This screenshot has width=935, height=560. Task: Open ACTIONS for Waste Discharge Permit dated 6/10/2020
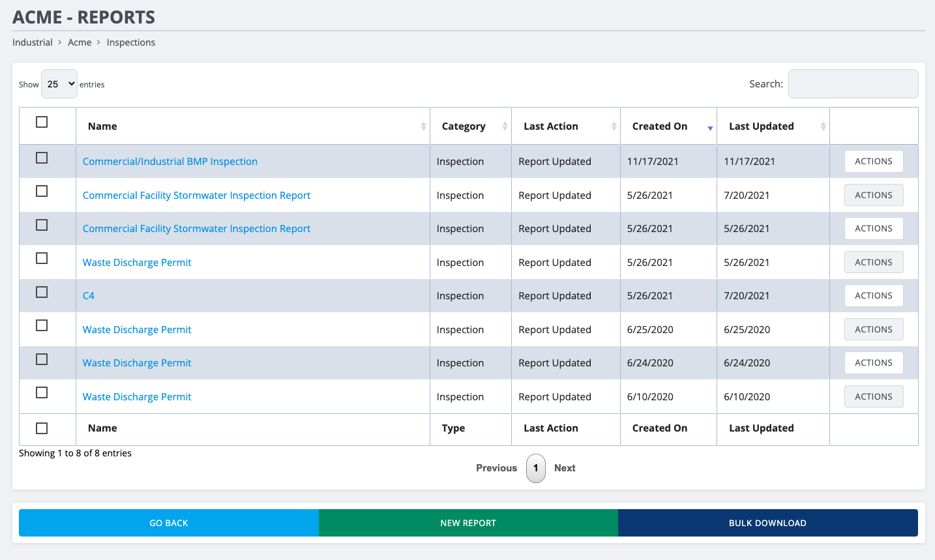pyautogui.click(x=874, y=396)
